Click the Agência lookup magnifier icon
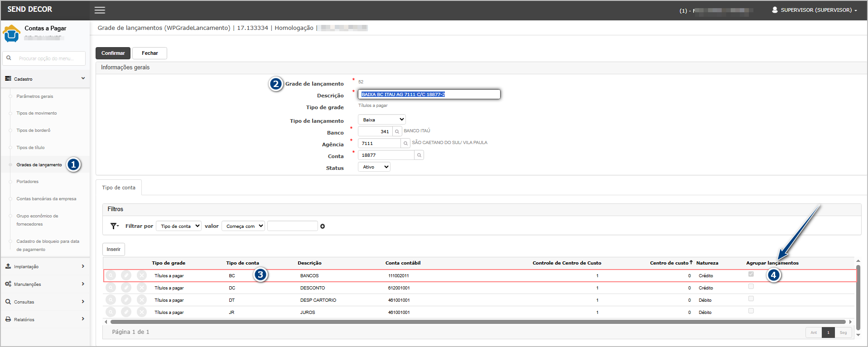 coord(405,144)
